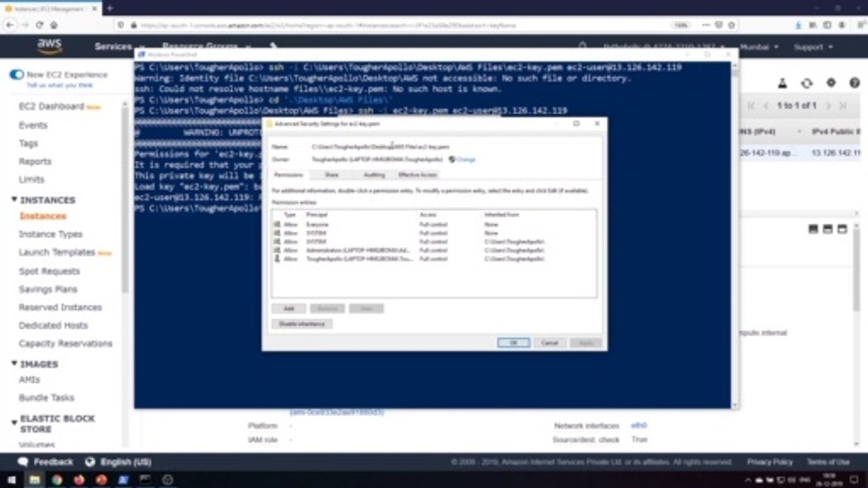
Task: Open Instances in the sidebar
Action: [43, 216]
